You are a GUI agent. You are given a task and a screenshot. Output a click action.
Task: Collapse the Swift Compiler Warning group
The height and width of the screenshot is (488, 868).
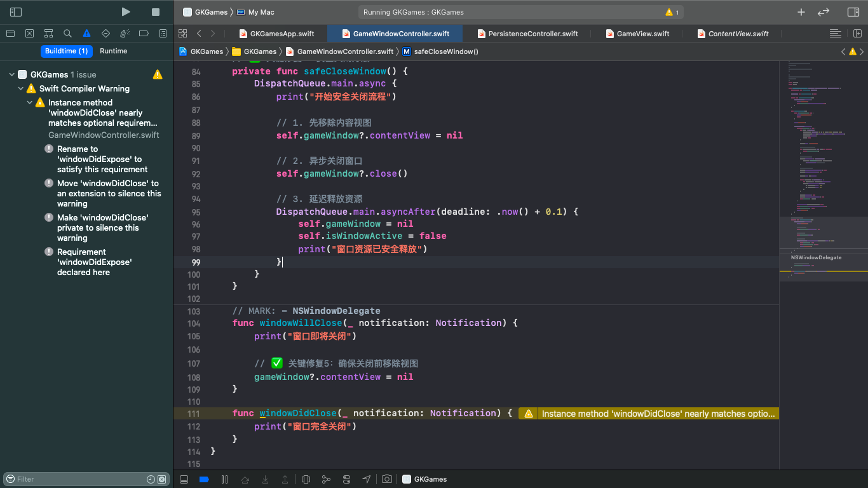click(x=20, y=88)
